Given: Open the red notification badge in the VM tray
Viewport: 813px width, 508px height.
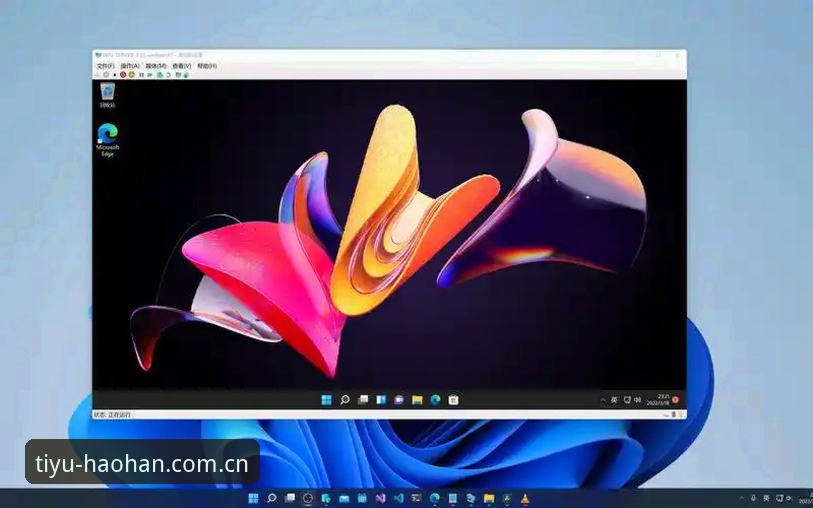Looking at the screenshot, I should click(x=675, y=400).
